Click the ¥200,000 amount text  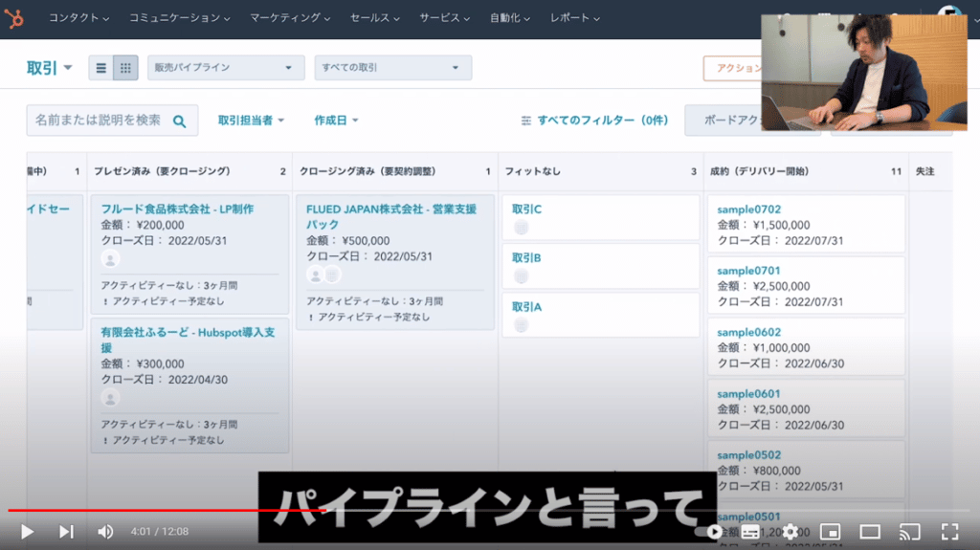(x=160, y=225)
